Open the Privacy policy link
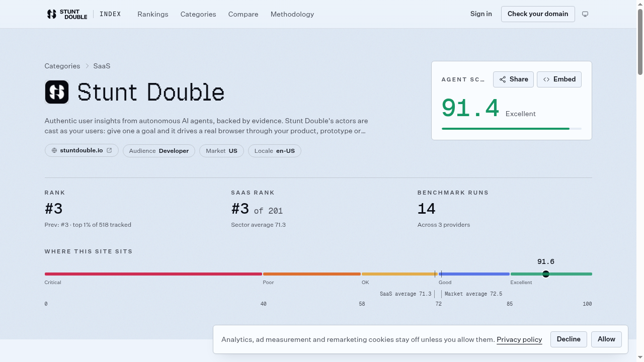This screenshot has width=644, height=362. (x=519, y=340)
